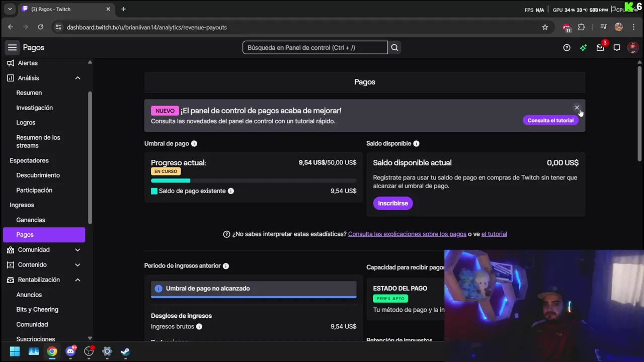The width and height of the screenshot is (644, 362).
Task: Open the notifications inbox with badge 3
Action: click(x=600, y=47)
